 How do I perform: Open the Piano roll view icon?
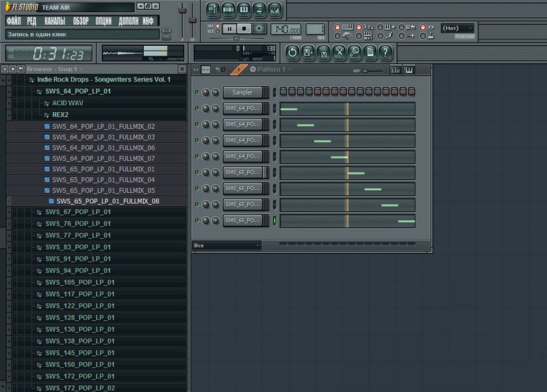[x=244, y=10]
